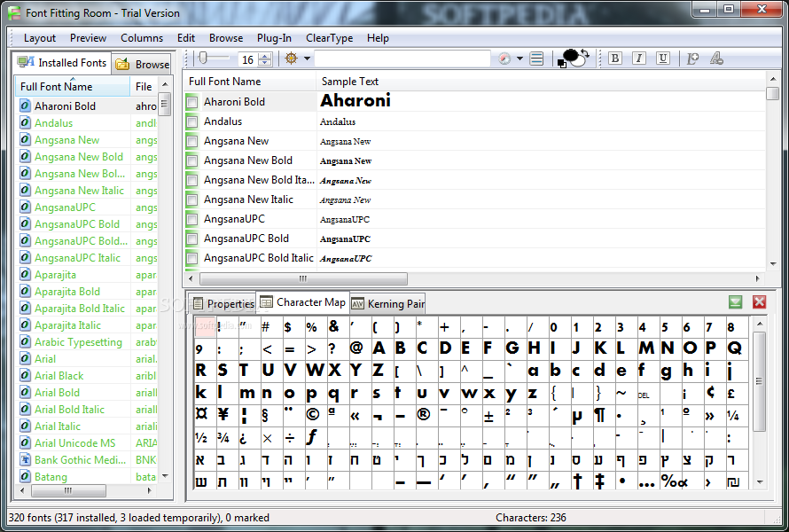Viewport: 789px width, 532px height.
Task: Close the character map panel with red X
Action: click(x=760, y=302)
